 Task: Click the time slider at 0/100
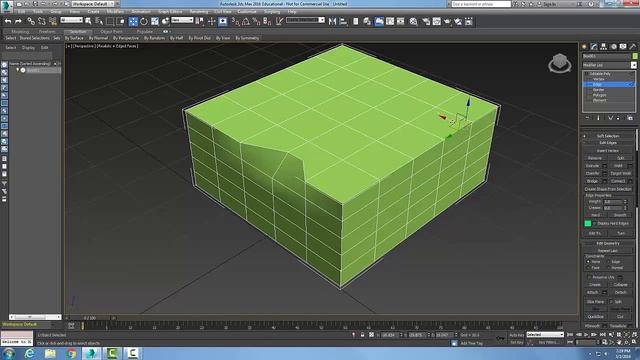point(90,318)
